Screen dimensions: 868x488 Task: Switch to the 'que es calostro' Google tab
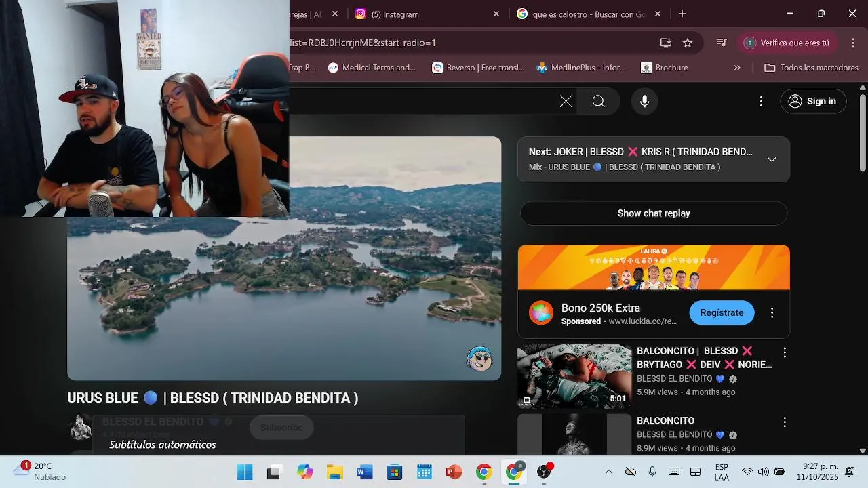tap(589, 14)
